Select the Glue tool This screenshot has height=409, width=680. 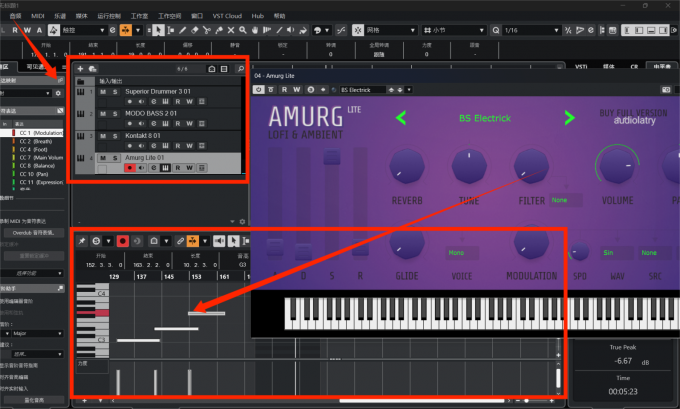point(219,30)
